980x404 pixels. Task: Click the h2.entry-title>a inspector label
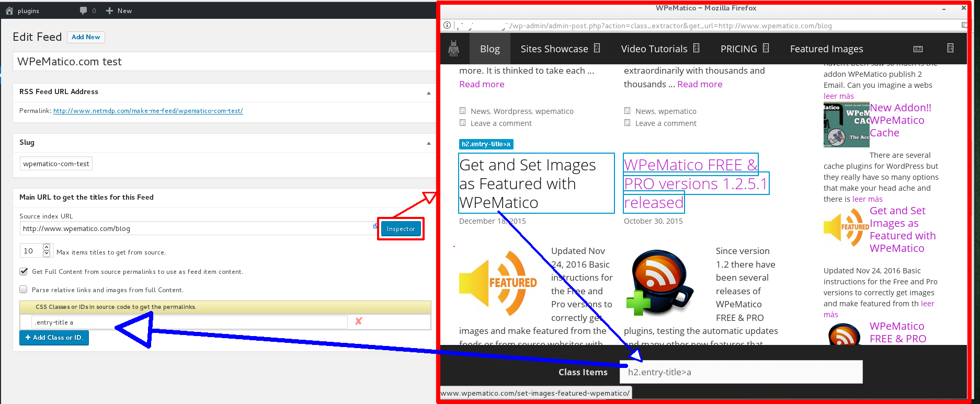(486, 144)
